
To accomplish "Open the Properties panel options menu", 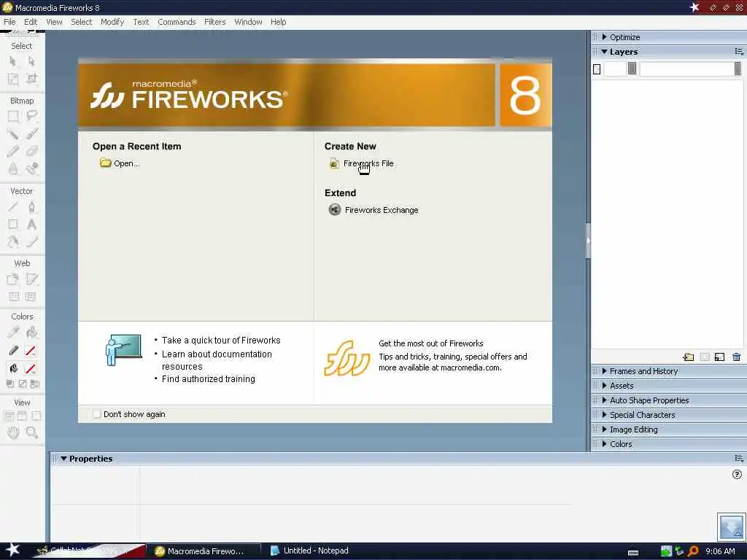I will [739, 459].
